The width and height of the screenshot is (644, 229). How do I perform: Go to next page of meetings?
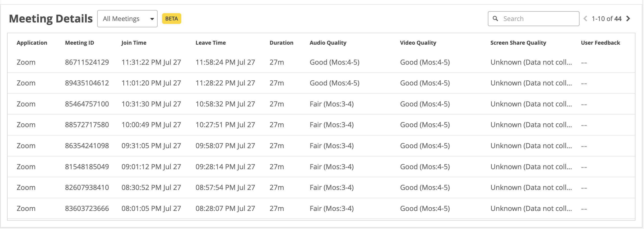tap(628, 19)
